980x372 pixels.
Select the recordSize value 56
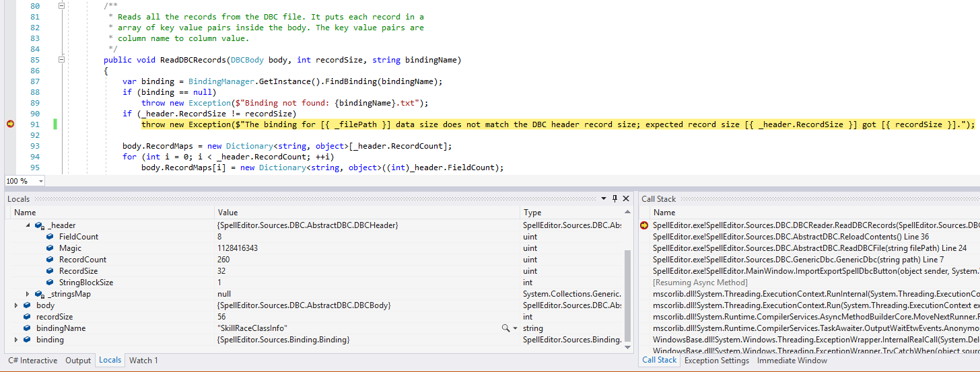367,317
